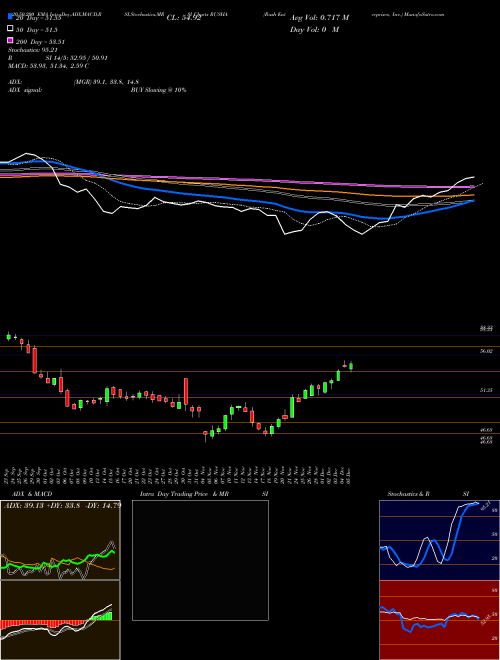Click the empty intraday trading price box
Viewport: 500px width, 660px height.
[x=200, y=560]
